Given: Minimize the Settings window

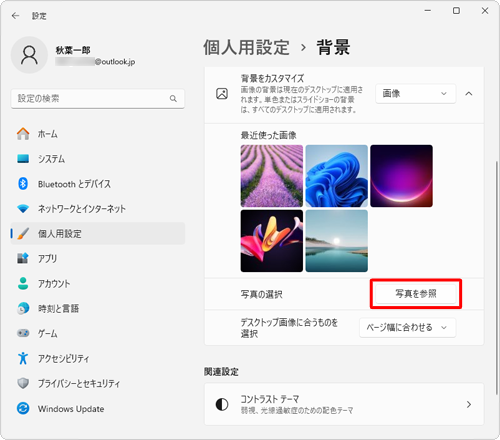Looking at the screenshot, I should 428,11.
